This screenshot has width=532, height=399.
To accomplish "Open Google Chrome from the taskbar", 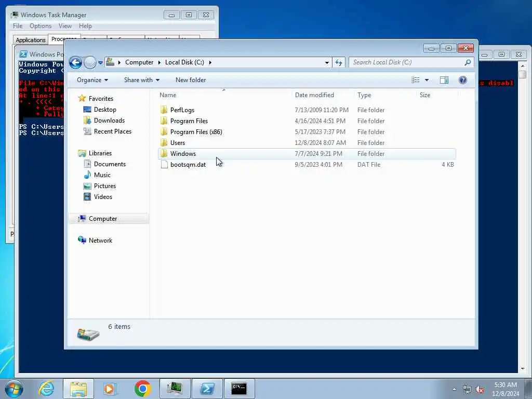I will pos(142,389).
